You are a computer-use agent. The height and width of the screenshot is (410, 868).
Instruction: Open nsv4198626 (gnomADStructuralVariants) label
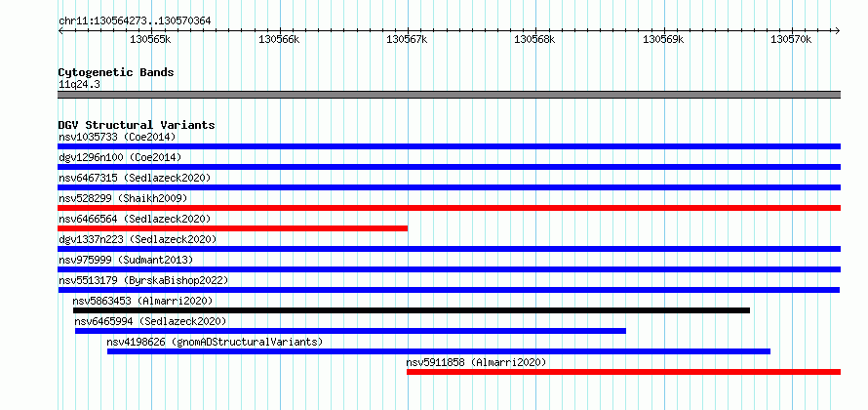point(215,342)
